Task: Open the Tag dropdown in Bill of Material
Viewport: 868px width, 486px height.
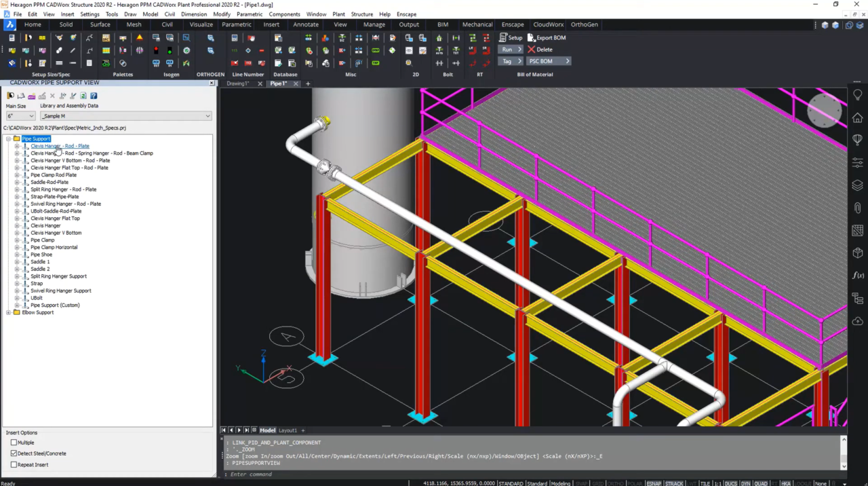Action: (511, 61)
